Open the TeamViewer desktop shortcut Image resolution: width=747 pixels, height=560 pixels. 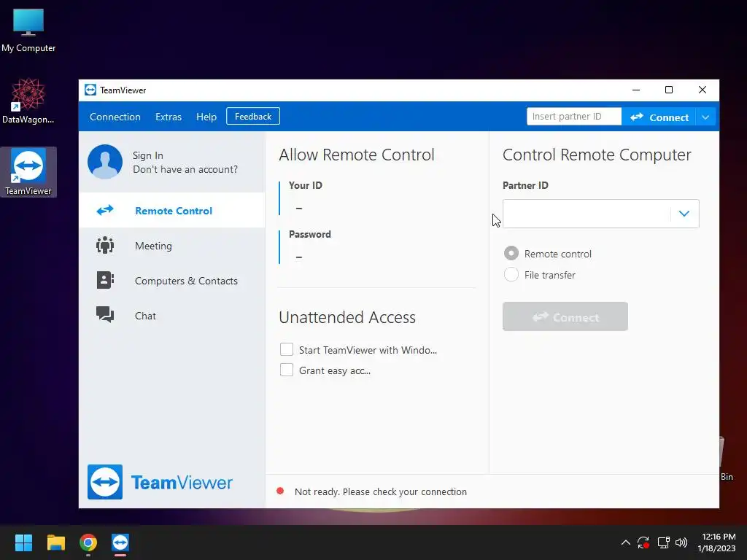(x=28, y=172)
